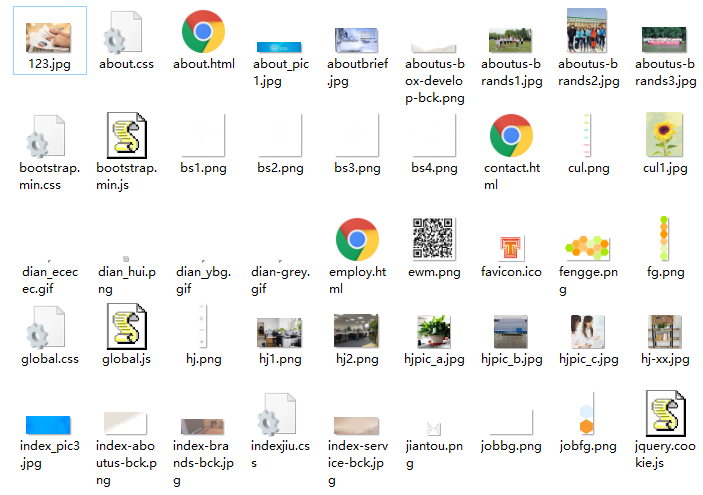Select the about_pic1.jpg thumbnail
Viewport: 703px width, 495px height.
pyautogui.click(x=279, y=47)
